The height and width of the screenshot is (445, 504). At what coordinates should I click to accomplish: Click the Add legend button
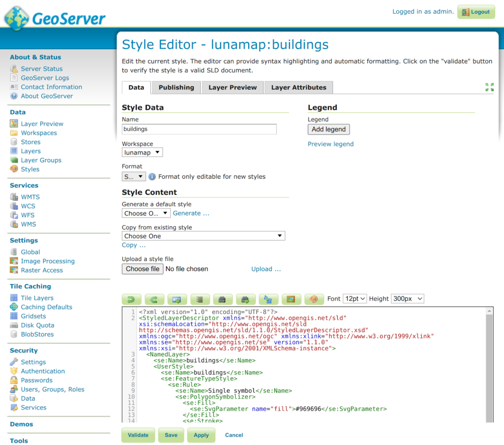tap(329, 129)
